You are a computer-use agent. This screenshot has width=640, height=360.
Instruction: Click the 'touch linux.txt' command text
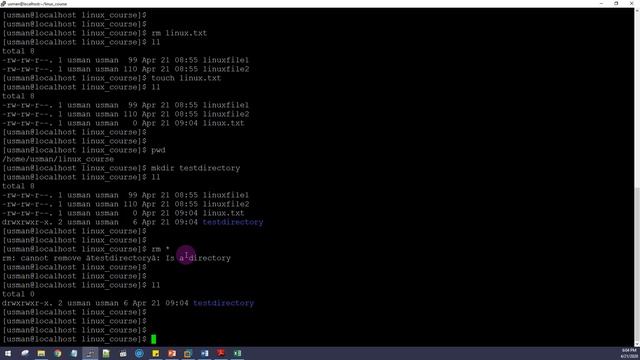pos(186,78)
